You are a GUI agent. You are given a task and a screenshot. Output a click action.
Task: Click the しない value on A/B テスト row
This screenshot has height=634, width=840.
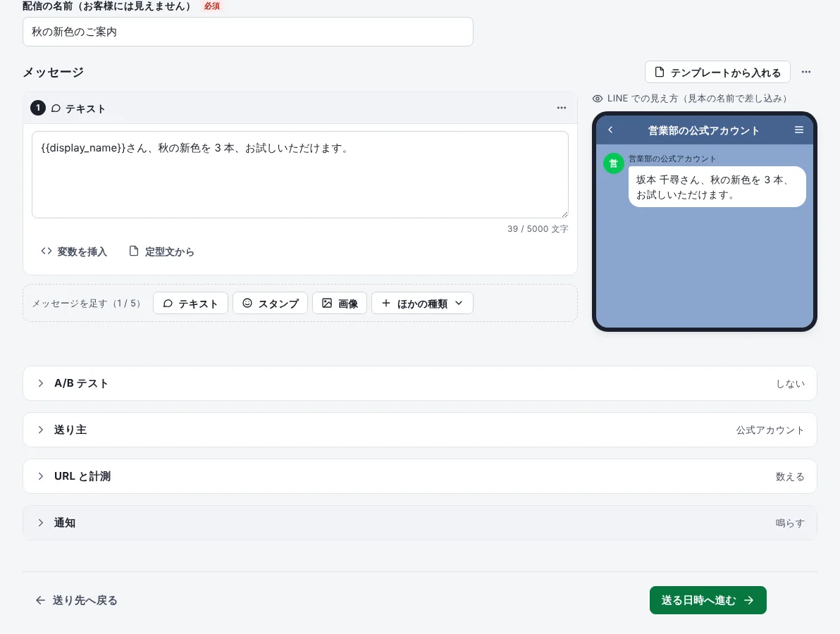point(790,383)
